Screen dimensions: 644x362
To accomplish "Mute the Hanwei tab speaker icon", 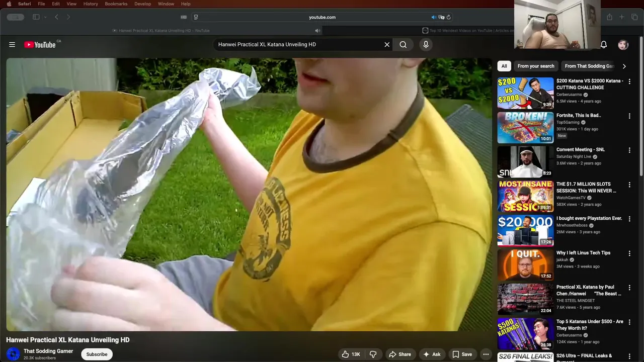I will [317, 31].
